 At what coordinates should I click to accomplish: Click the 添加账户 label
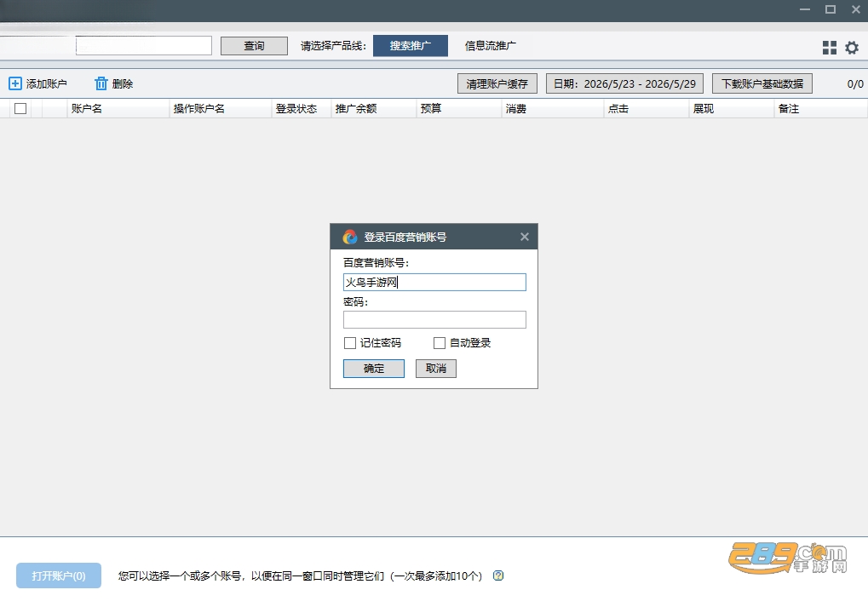point(47,83)
